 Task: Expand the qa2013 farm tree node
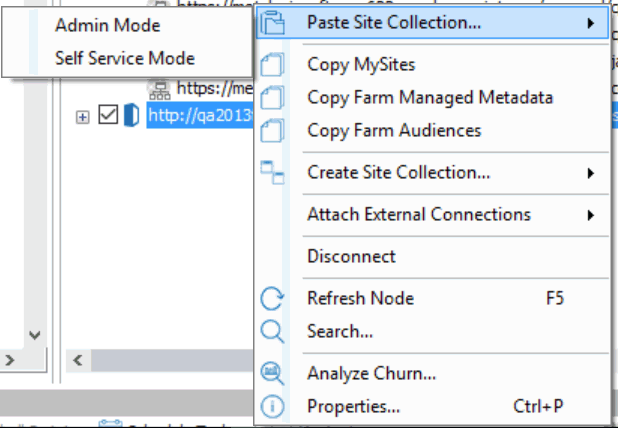click(83, 117)
